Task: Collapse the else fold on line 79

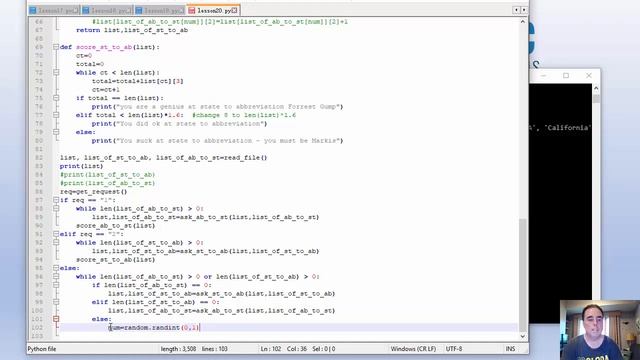Action: [56, 132]
